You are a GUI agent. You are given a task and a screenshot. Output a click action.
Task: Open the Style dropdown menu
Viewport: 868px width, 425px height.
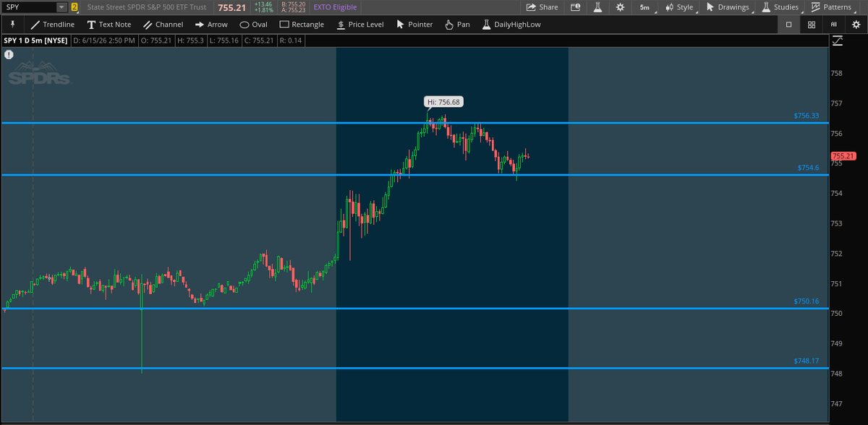point(679,7)
